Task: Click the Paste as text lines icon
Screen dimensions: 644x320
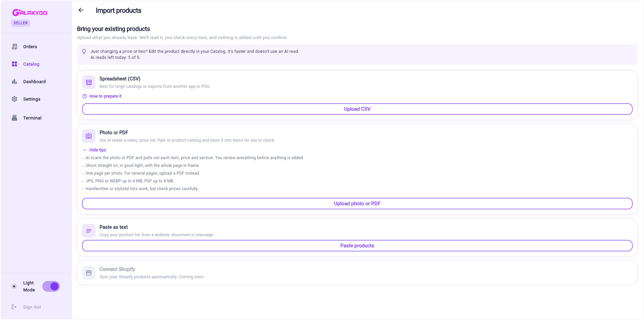Action: click(x=89, y=231)
